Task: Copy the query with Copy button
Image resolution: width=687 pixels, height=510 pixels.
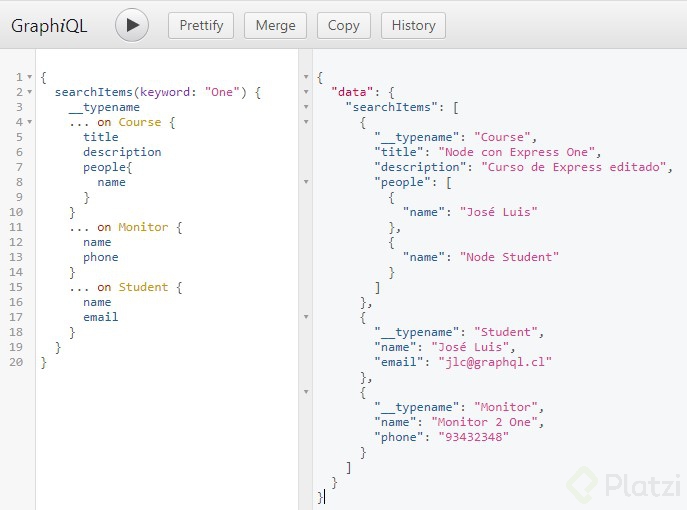Action: [x=344, y=26]
